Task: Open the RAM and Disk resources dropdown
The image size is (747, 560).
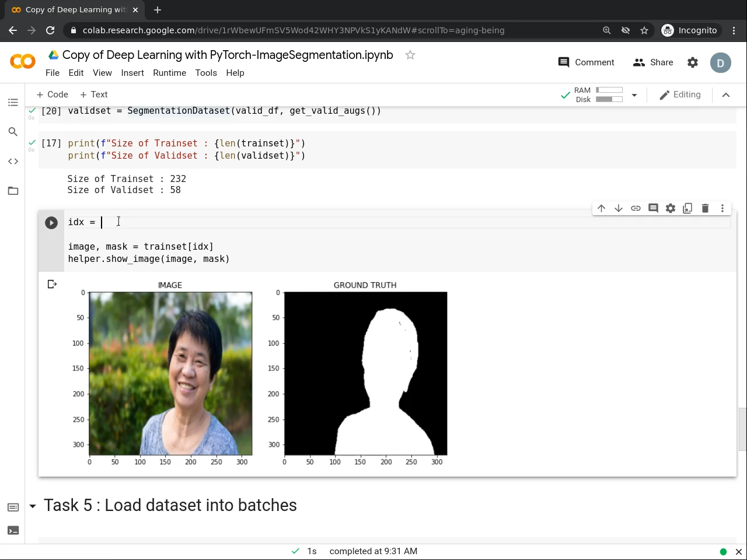Action: point(634,94)
